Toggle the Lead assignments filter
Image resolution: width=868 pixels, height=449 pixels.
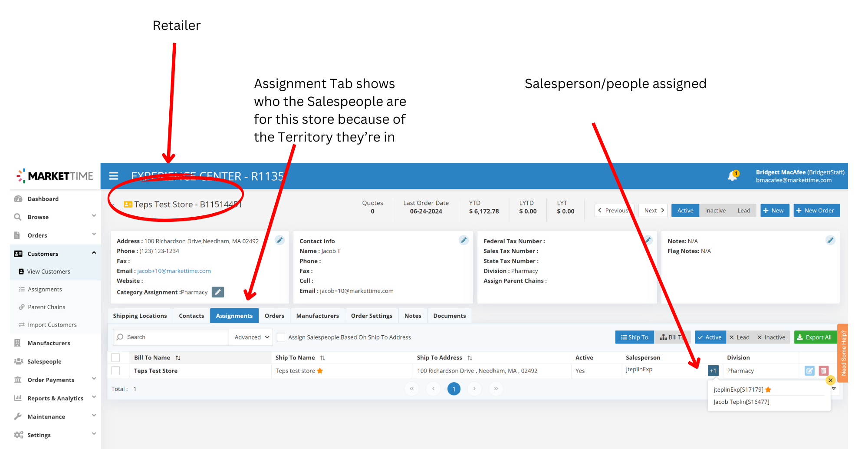(x=740, y=337)
